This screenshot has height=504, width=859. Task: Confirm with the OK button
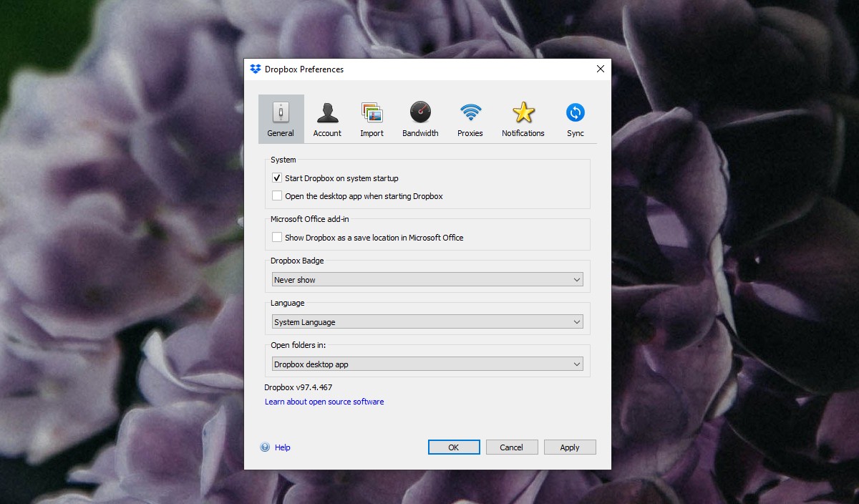pos(454,447)
